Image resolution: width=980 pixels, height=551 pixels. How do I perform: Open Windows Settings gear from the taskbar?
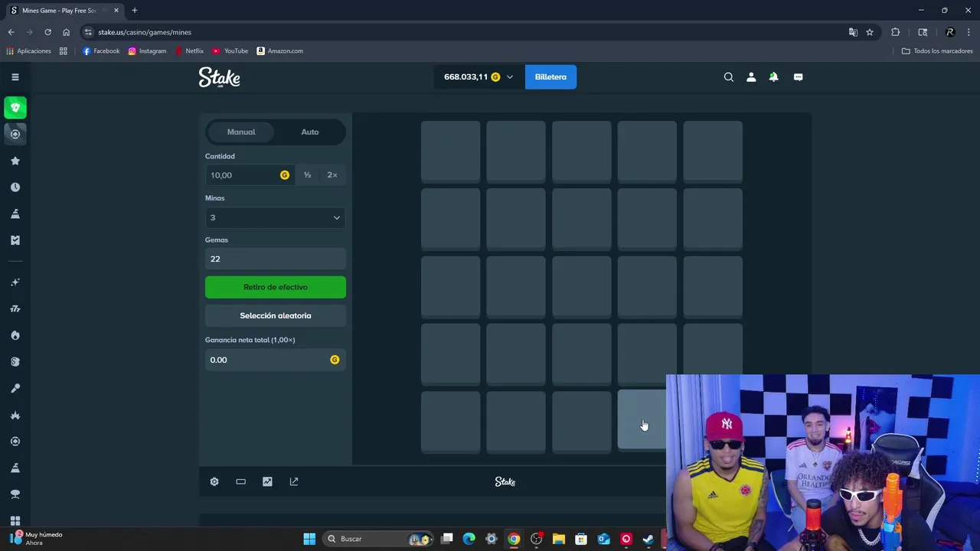(x=492, y=539)
